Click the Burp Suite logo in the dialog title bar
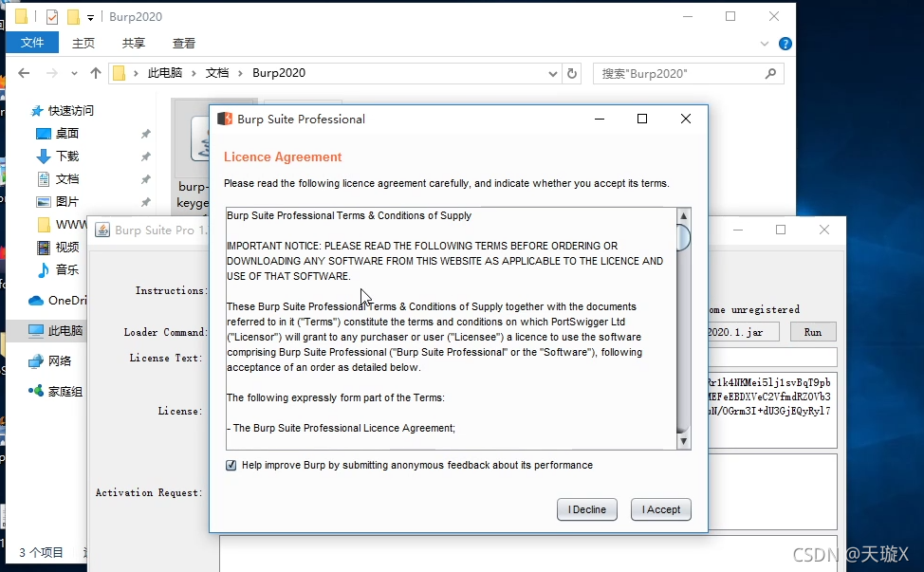Image resolution: width=924 pixels, height=572 pixels. tap(225, 119)
